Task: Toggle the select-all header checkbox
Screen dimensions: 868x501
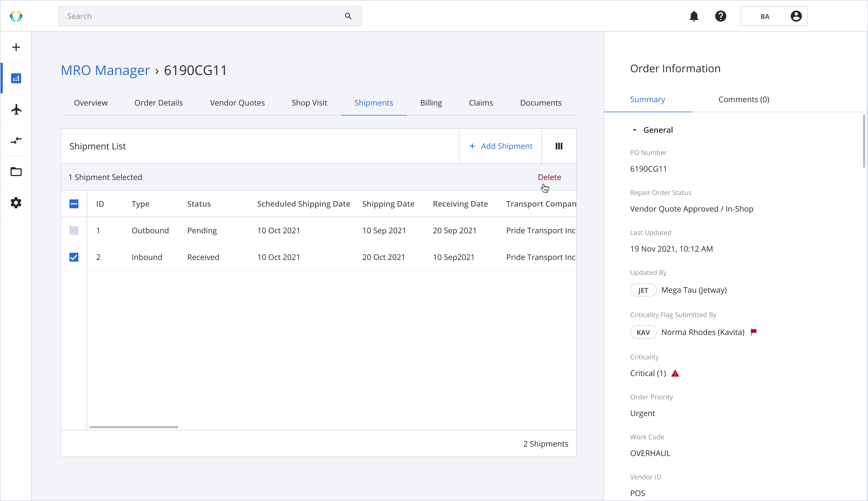Action: pos(74,204)
